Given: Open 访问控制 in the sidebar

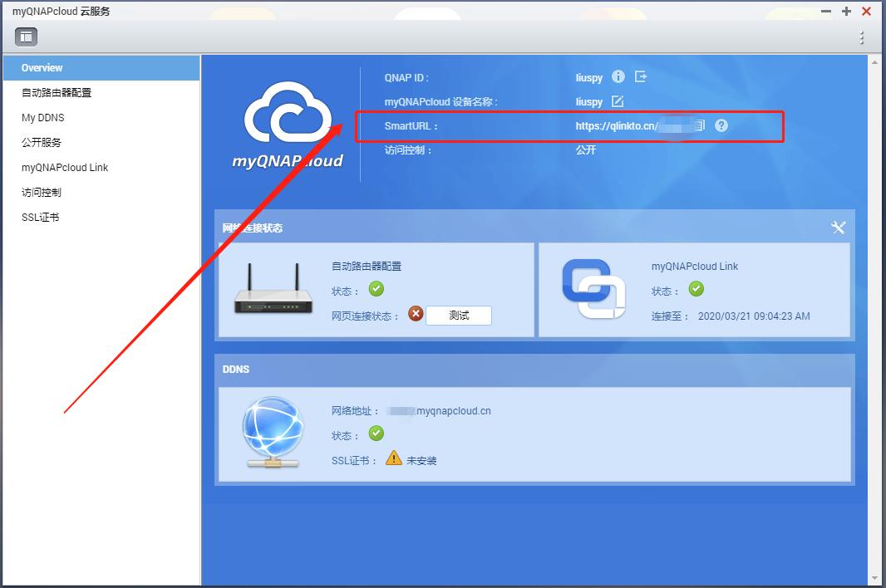Looking at the screenshot, I should (101, 192).
